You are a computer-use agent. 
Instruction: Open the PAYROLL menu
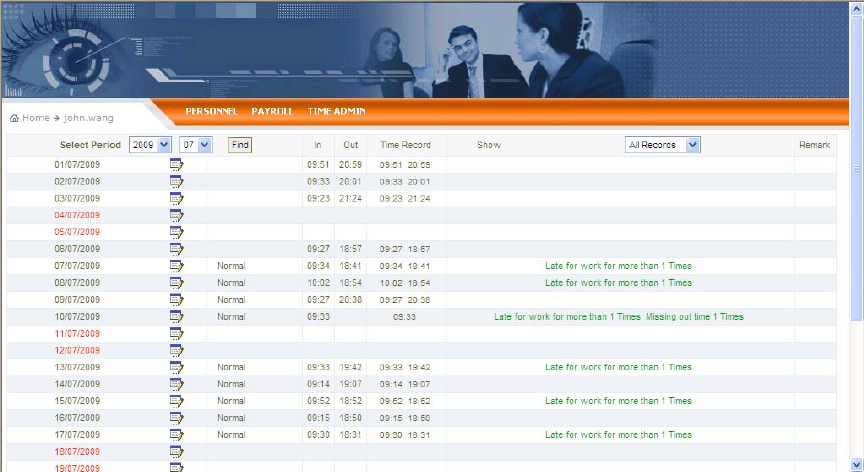click(x=272, y=111)
